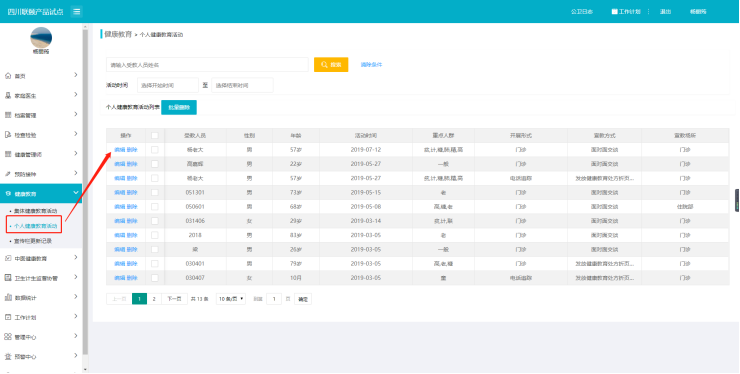Click the 工作计划 calendar icon in top bar
Viewport: 740px width, 374px height.
[614, 11]
